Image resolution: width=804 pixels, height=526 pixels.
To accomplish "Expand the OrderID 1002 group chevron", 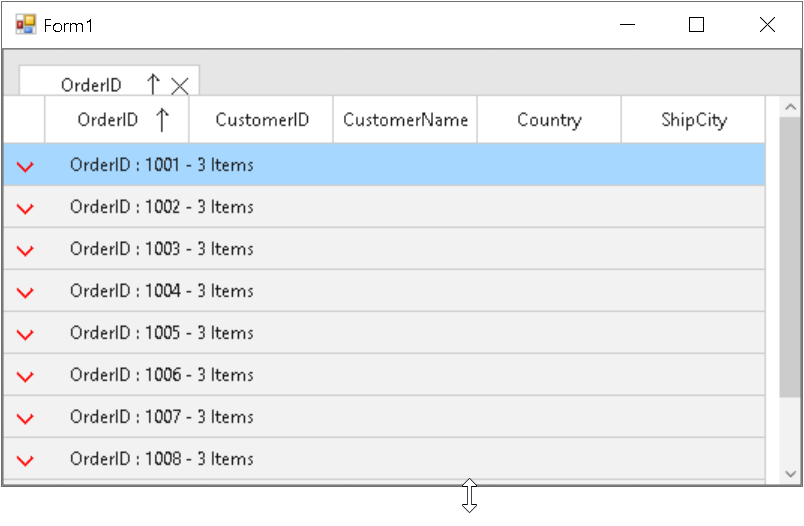I will [x=25, y=208].
